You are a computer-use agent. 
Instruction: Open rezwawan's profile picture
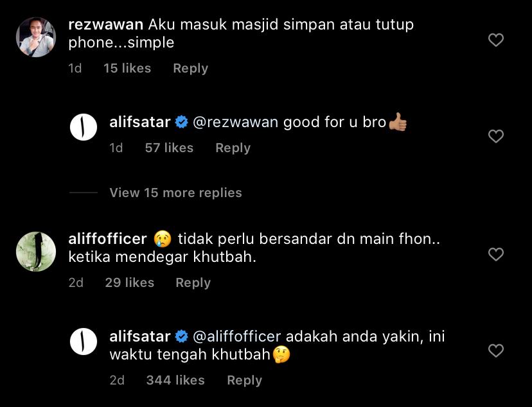point(36,37)
